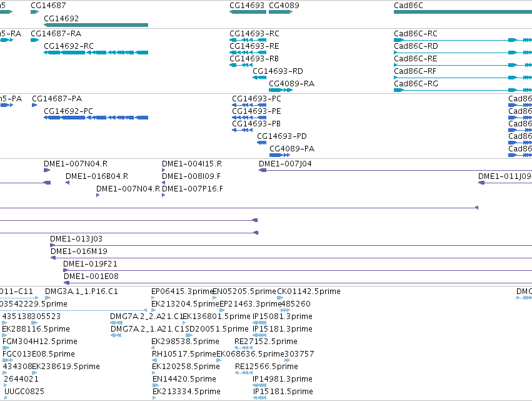The height and width of the screenshot is (401, 532).
Task: Open EST DMG7A.2_1.A21.C1
Action: (148, 329)
